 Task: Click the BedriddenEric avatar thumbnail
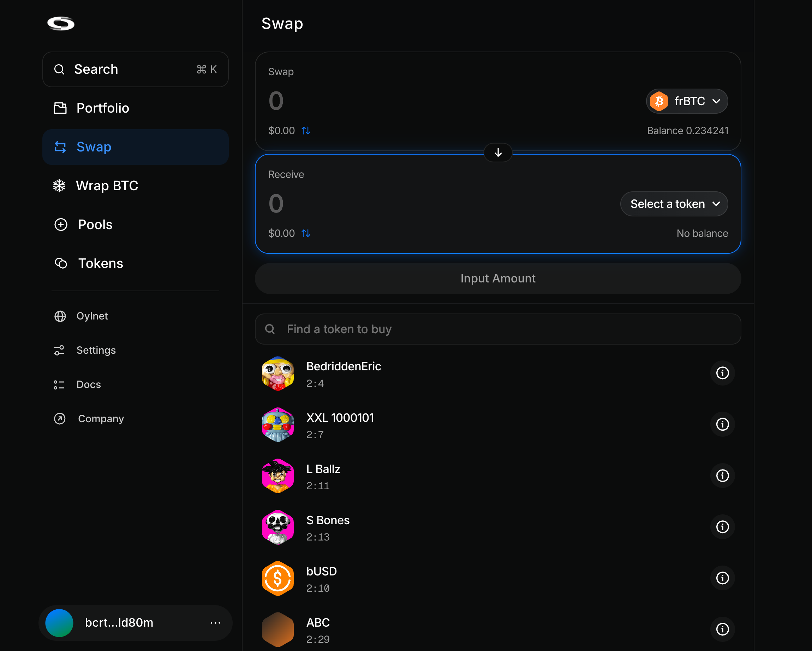pyautogui.click(x=278, y=374)
